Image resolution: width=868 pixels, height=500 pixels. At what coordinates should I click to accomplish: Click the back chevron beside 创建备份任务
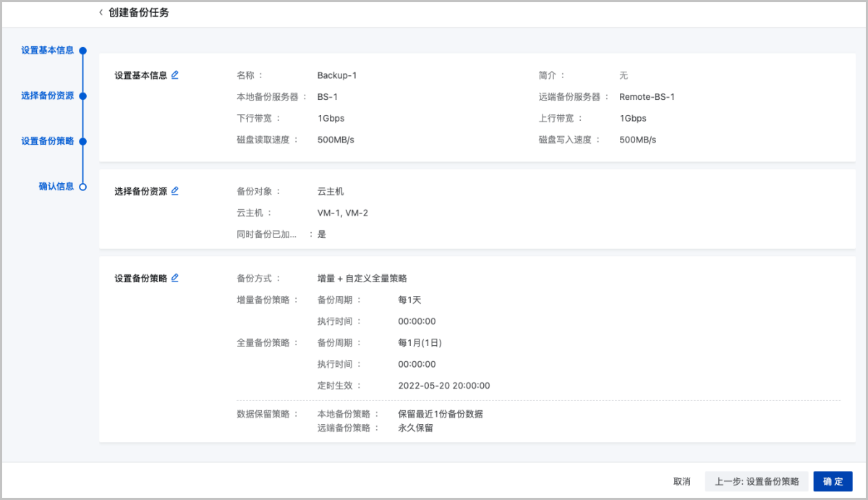(101, 13)
